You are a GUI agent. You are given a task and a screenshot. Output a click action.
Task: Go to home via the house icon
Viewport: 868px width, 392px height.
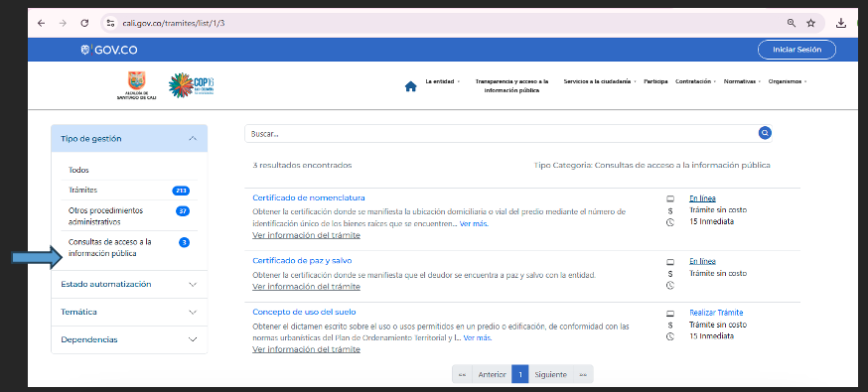click(410, 86)
